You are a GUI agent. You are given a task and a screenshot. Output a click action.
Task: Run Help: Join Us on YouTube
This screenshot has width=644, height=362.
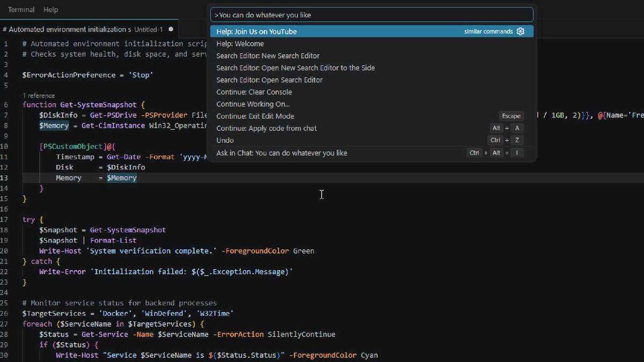pyautogui.click(x=372, y=32)
